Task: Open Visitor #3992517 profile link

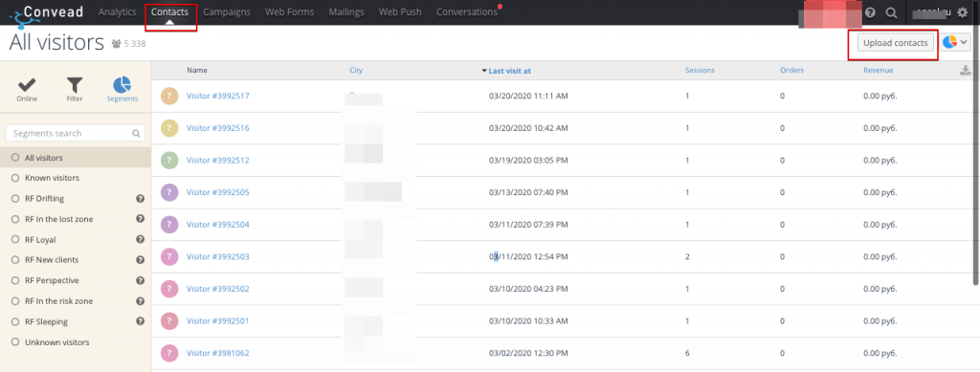Action: (217, 97)
